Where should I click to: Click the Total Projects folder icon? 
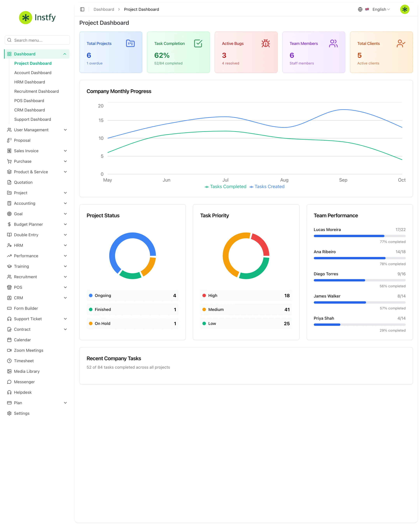130,43
